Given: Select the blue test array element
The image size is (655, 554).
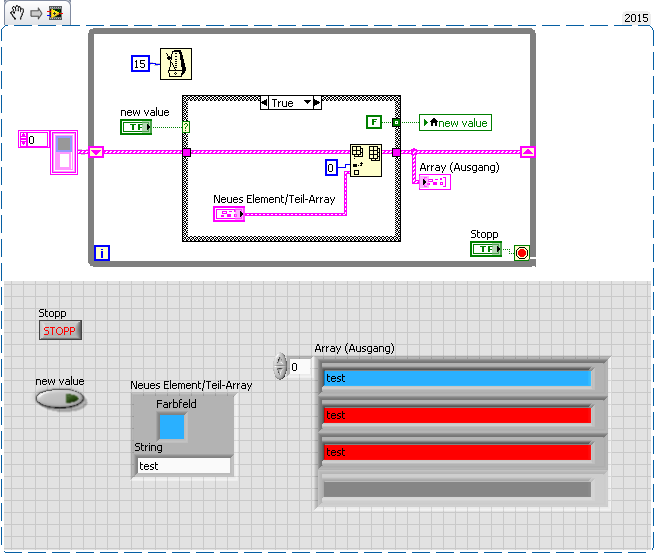Looking at the screenshot, I should (457, 378).
